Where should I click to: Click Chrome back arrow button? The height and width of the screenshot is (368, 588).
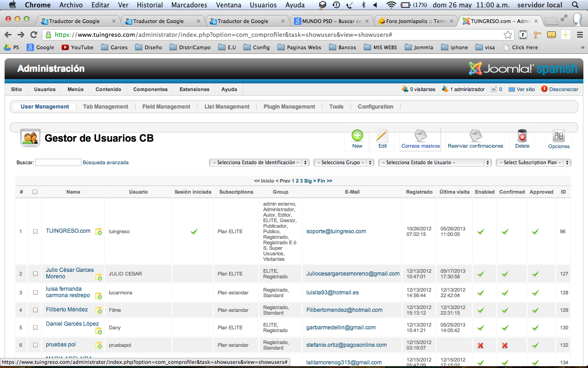pyautogui.click(x=8, y=34)
